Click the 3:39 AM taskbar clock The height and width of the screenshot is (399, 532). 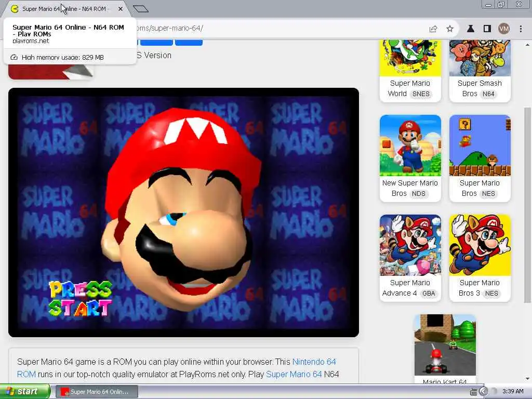coord(513,392)
